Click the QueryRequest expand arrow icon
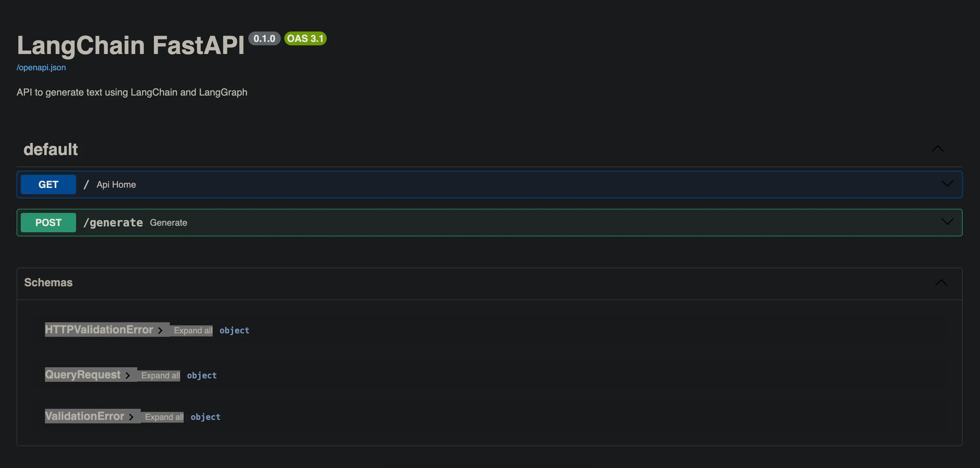 [128, 375]
